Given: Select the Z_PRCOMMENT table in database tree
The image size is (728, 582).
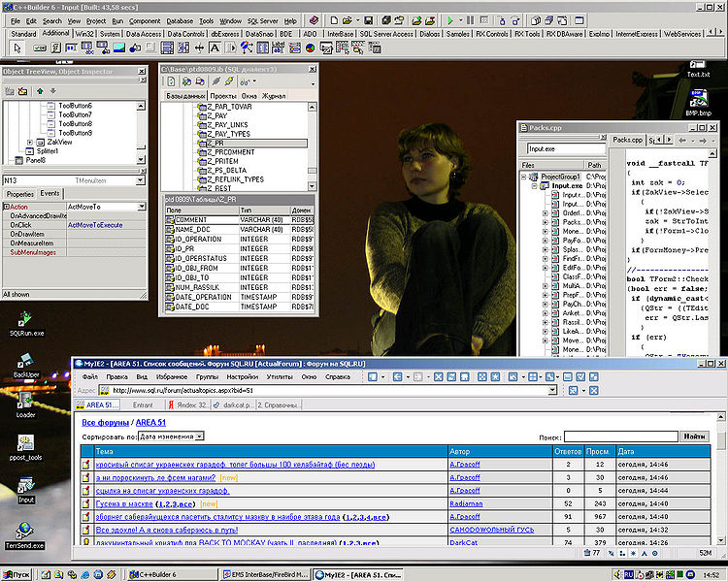Looking at the screenshot, I should pyautogui.click(x=231, y=152).
